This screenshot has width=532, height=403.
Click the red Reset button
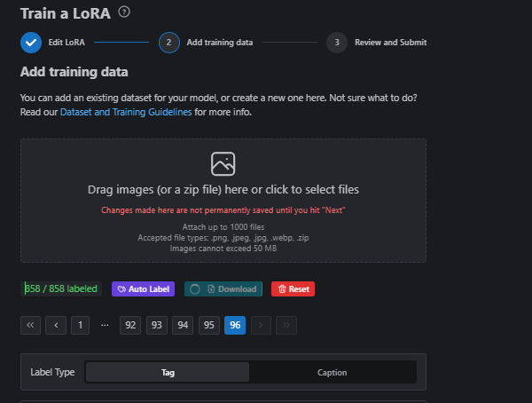tap(293, 288)
